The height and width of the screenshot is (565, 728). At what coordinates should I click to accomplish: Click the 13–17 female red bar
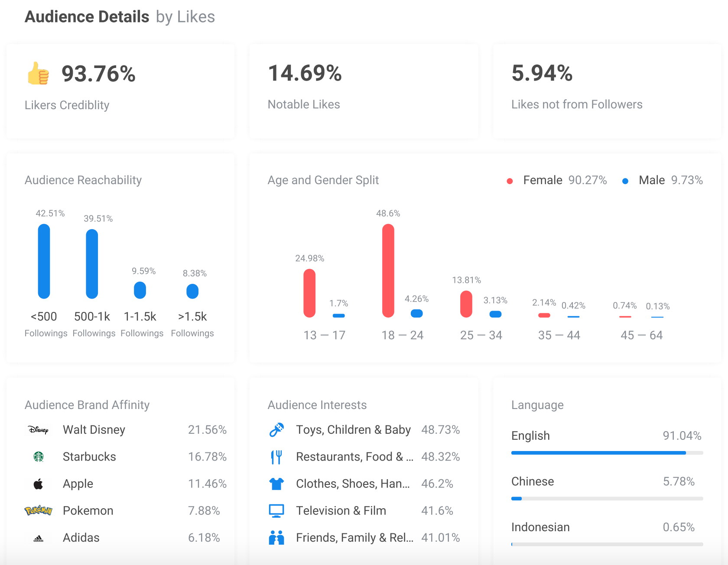pyautogui.click(x=309, y=293)
